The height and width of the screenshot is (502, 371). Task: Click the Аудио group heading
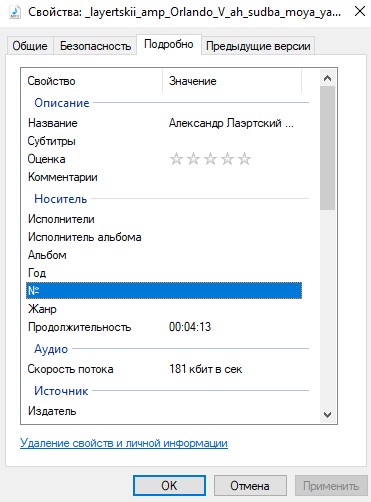(51, 349)
